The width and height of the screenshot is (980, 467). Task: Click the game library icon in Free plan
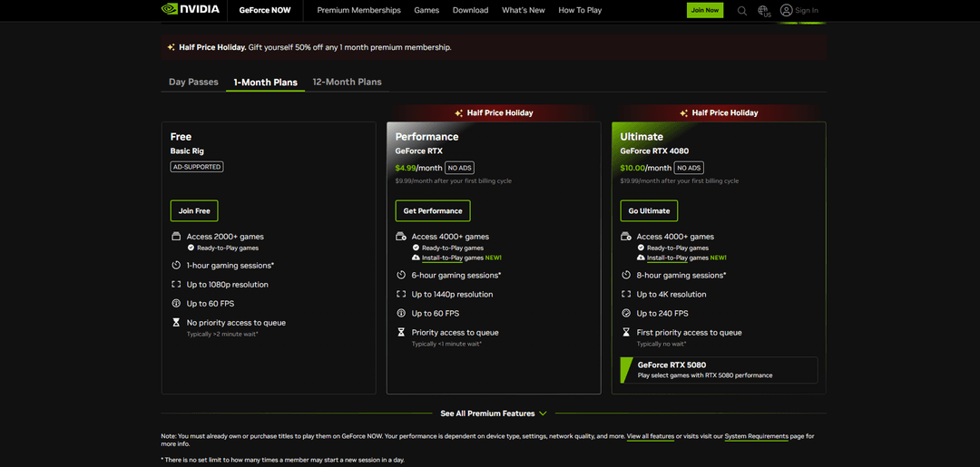(176, 237)
